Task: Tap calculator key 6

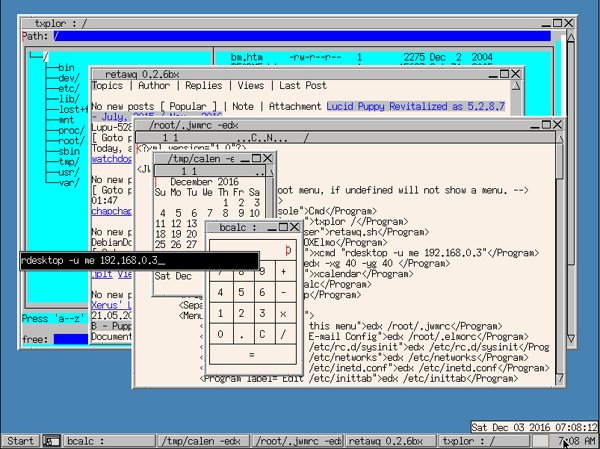Action: tap(262, 292)
